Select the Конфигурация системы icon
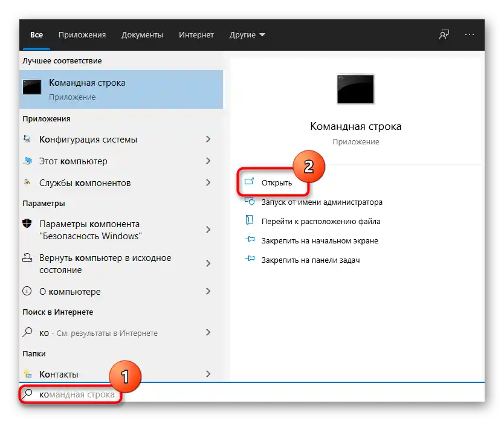 pos(27,139)
